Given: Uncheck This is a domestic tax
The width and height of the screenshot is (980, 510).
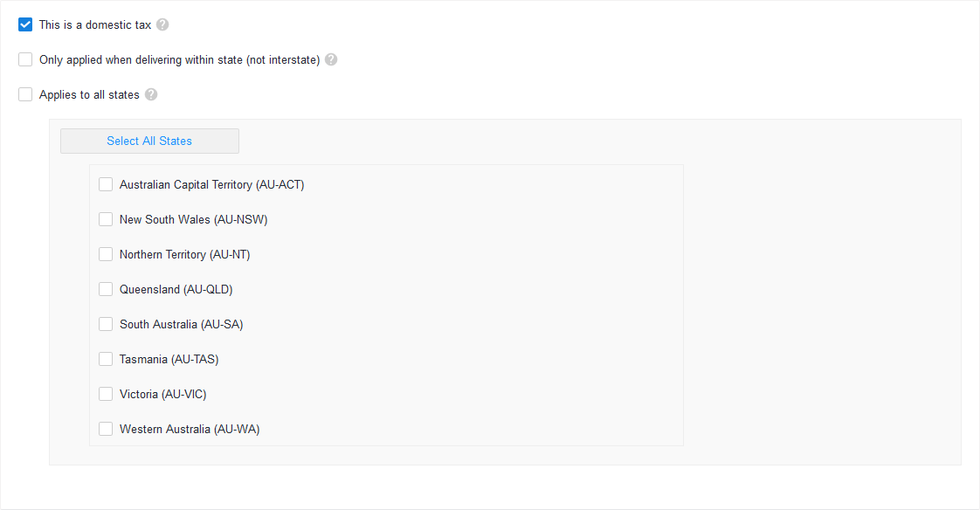Looking at the screenshot, I should click(25, 24).
